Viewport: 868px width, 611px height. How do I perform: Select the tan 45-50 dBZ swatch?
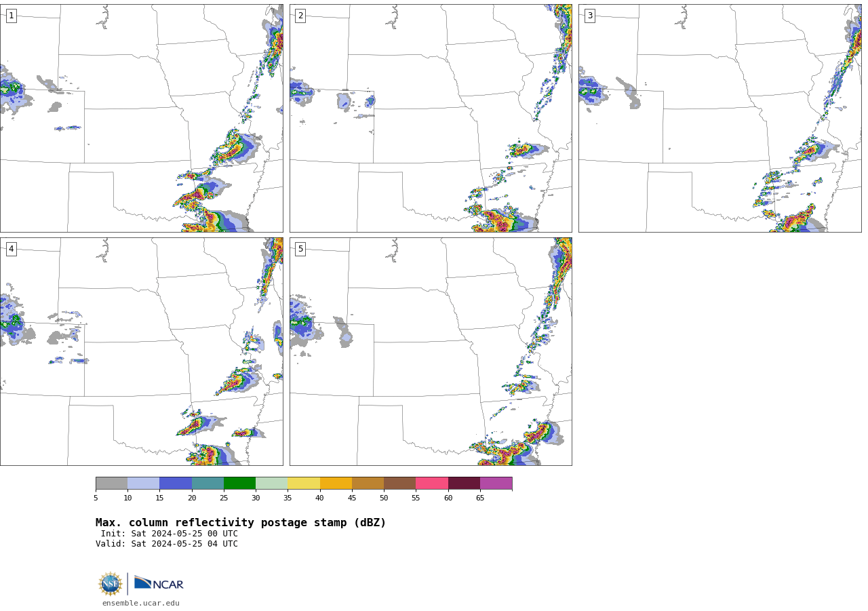click(368, 483)
